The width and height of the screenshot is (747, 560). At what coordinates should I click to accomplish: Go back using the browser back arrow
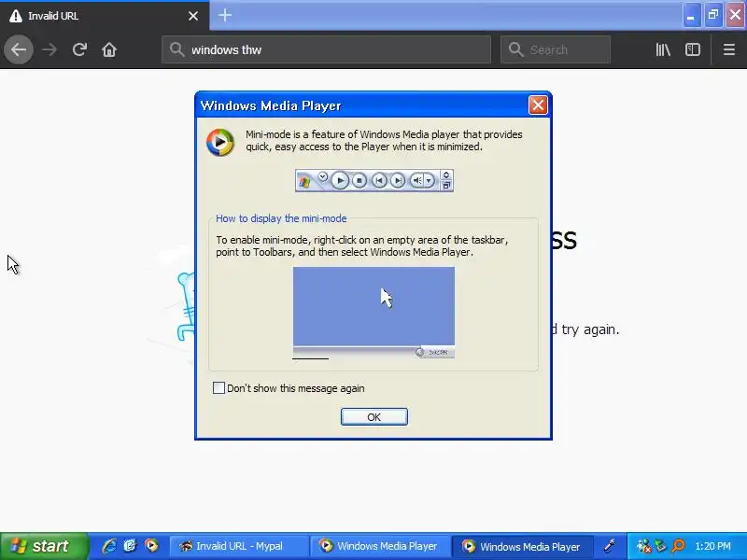19,49
